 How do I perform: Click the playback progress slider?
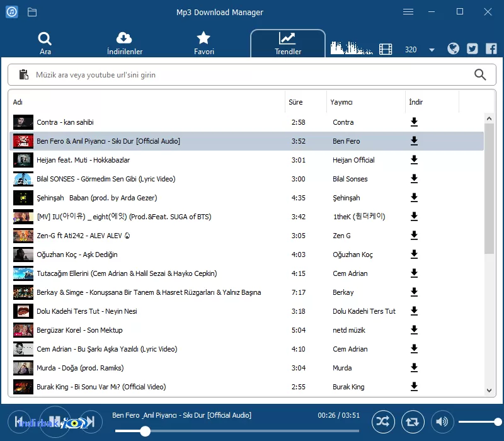[x=238, y=431]
